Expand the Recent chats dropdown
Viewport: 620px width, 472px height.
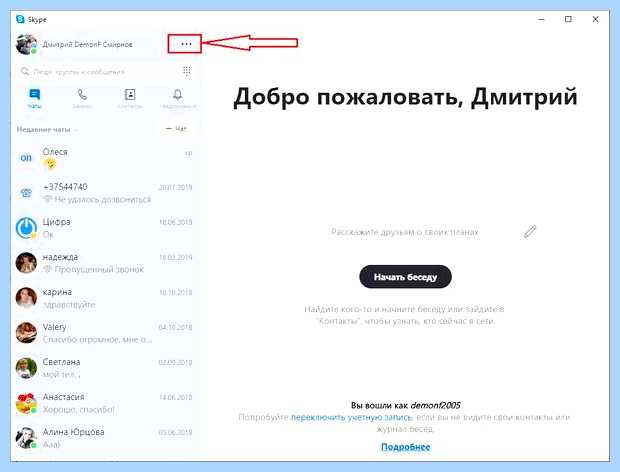coord(47,130)
